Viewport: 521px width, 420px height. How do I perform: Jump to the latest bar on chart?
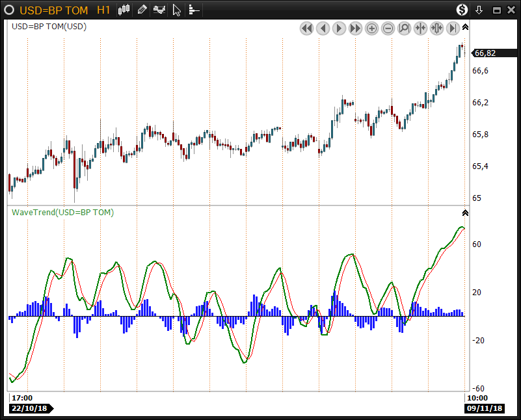coord(453,28)
